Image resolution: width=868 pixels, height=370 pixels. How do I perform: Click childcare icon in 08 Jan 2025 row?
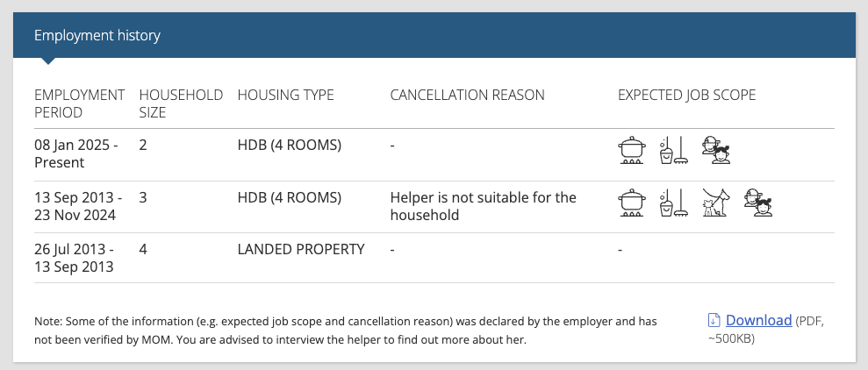(x=716, y=151)
